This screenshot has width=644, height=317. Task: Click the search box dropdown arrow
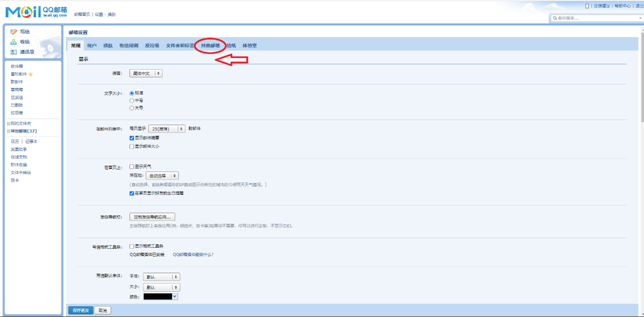point(640,18)
